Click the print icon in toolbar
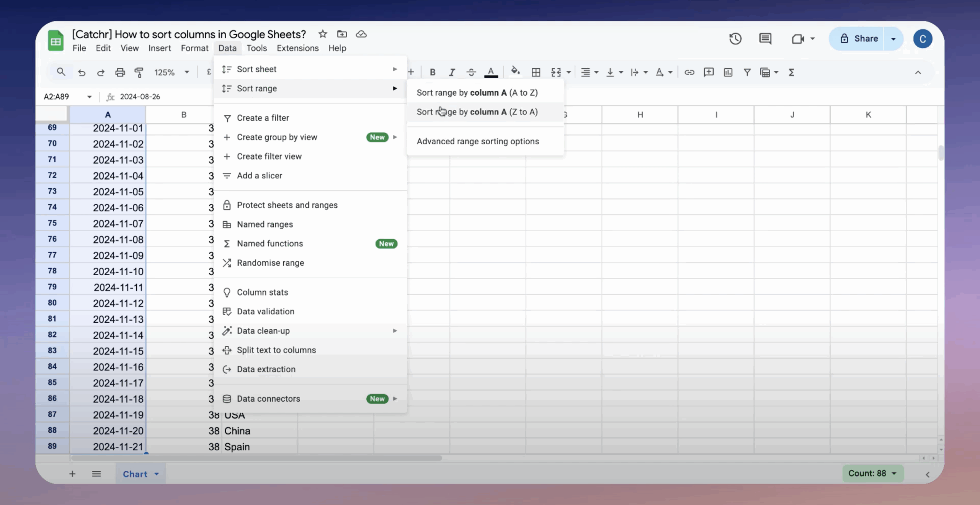 (120, 72)
